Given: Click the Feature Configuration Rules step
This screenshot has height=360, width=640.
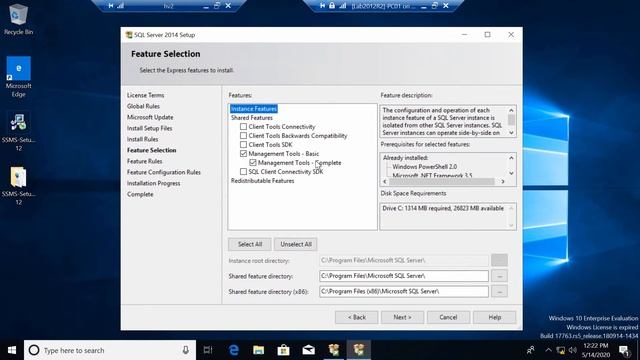Looking at the screenshot, I should coord(164,172).
